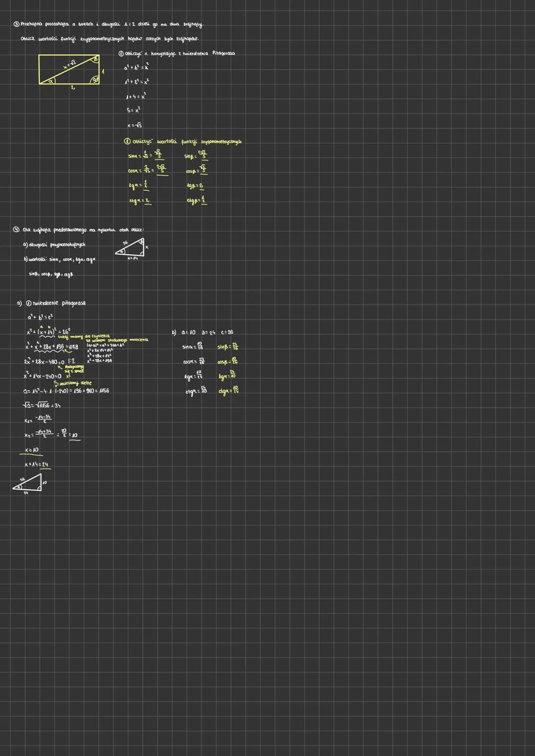Image resolution: width=535 pixels, height=756 pixels.
Task: Select item 'a) długości przyprostokątnych'
Action: [54, 244]
